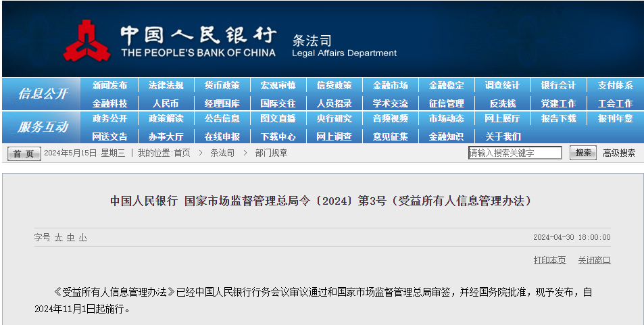
Task: Select 报告下载 link
Action: pyautogui.click(x=559, y=119)
